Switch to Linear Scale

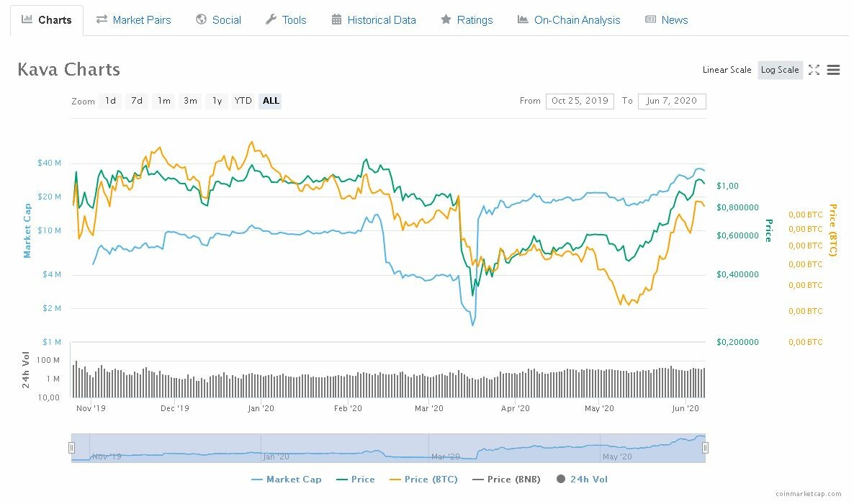(727, 70)
